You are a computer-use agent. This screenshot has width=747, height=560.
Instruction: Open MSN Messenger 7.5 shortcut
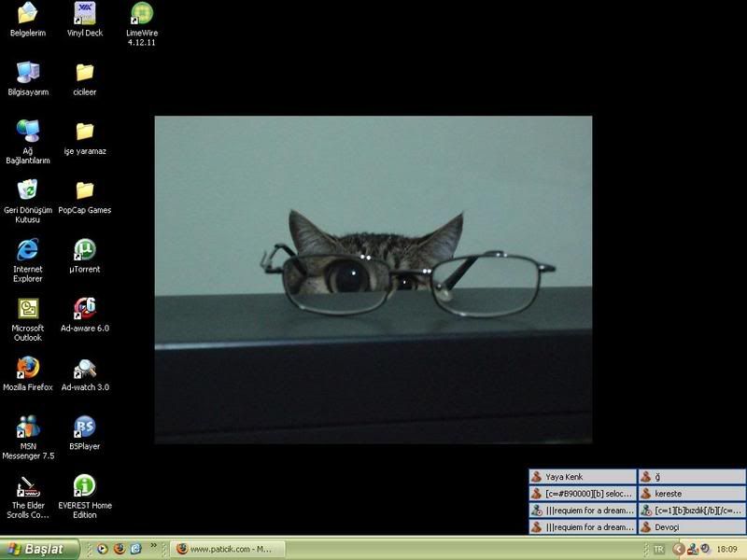(x=28, y=427)
